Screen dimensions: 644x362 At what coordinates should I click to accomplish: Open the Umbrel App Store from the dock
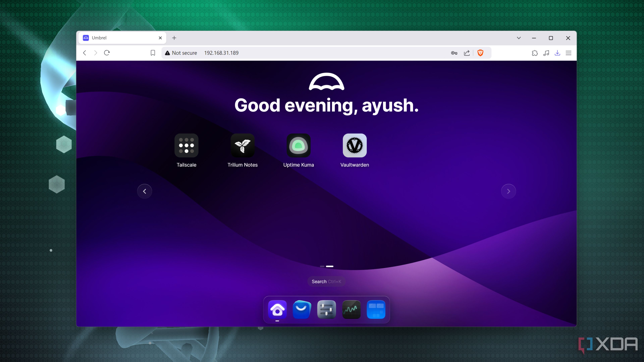click(302, 310)
